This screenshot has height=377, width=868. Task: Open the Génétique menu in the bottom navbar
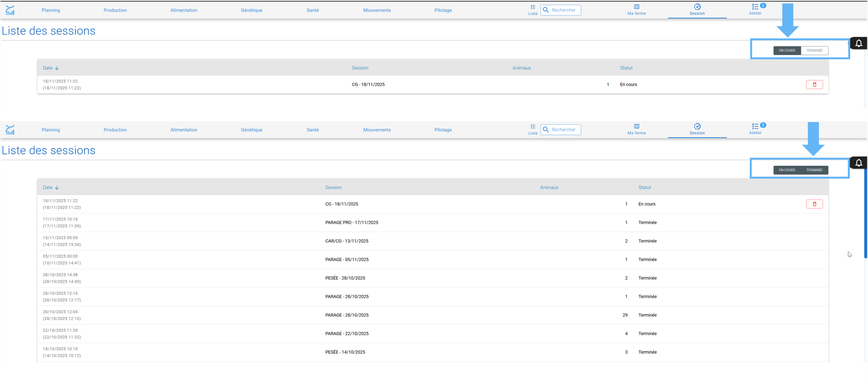click(x=251, y=130)
